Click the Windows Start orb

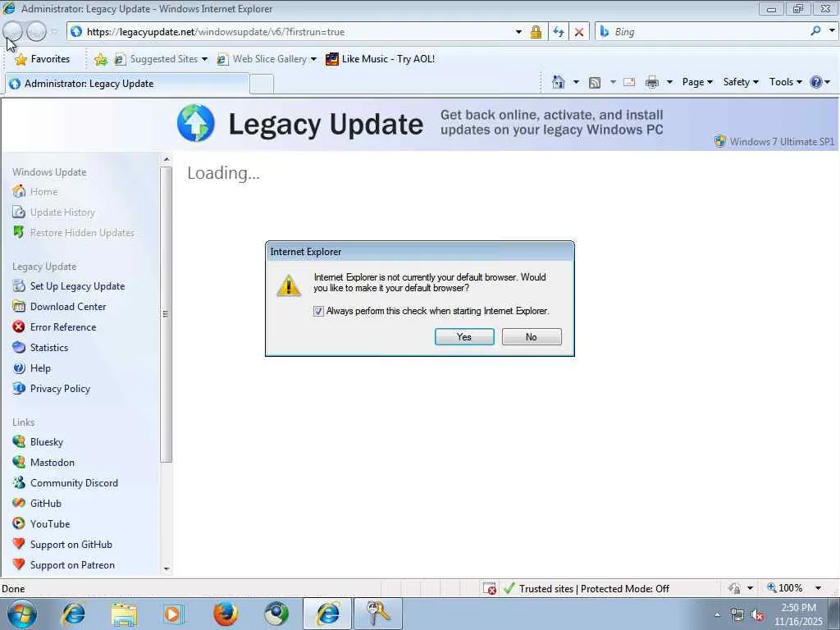22,614
